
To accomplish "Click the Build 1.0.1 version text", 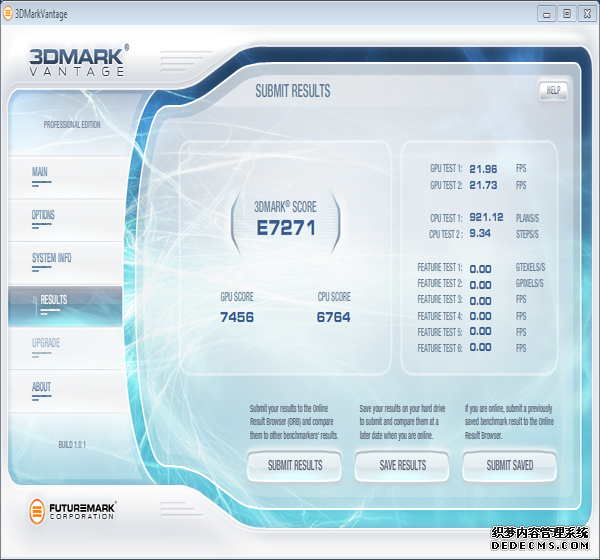I will 72,445.
